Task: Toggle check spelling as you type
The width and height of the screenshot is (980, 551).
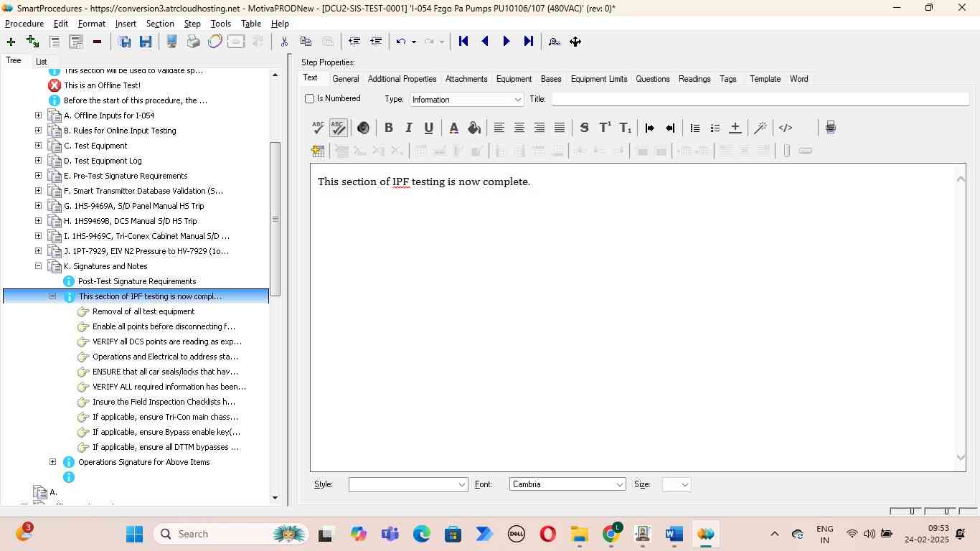Action: (x=338, y=128)
